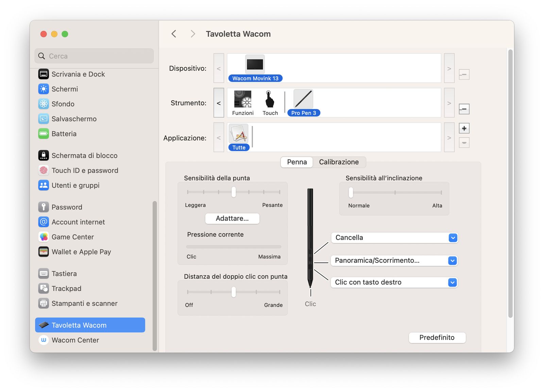Viewport: 544px width, 392px height.
Task: Select Tavoletta Wacom sidebar item
Action: point(90,325)
